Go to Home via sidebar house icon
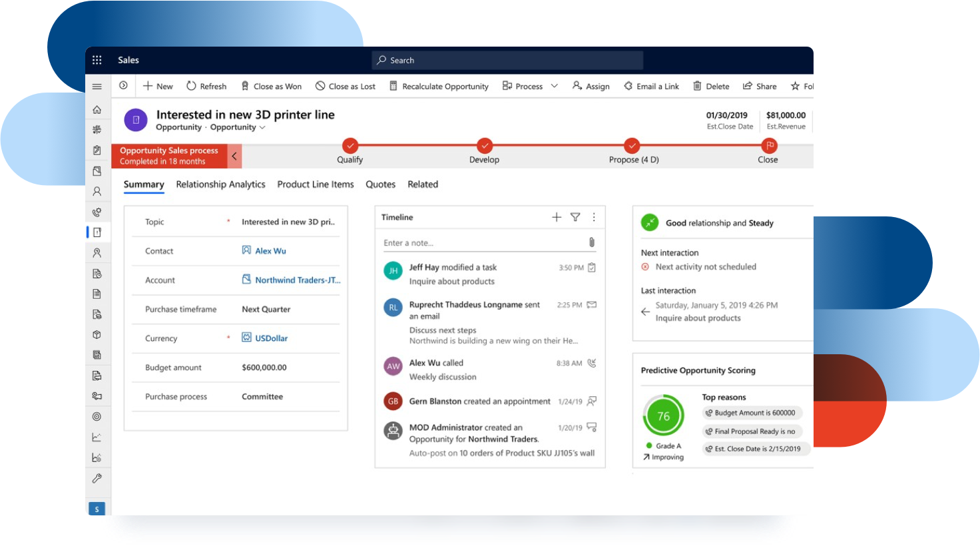This screenshot has height=550, width=980. 97,110
